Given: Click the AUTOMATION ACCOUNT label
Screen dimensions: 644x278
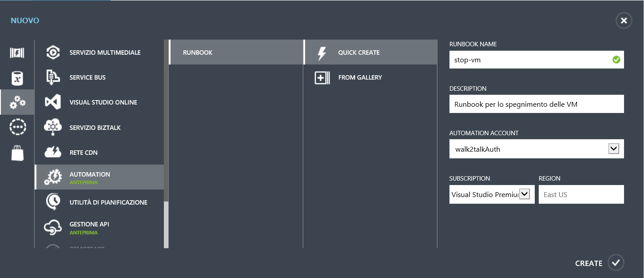Looking at the screenshot, I should click(x=484, y=133).
